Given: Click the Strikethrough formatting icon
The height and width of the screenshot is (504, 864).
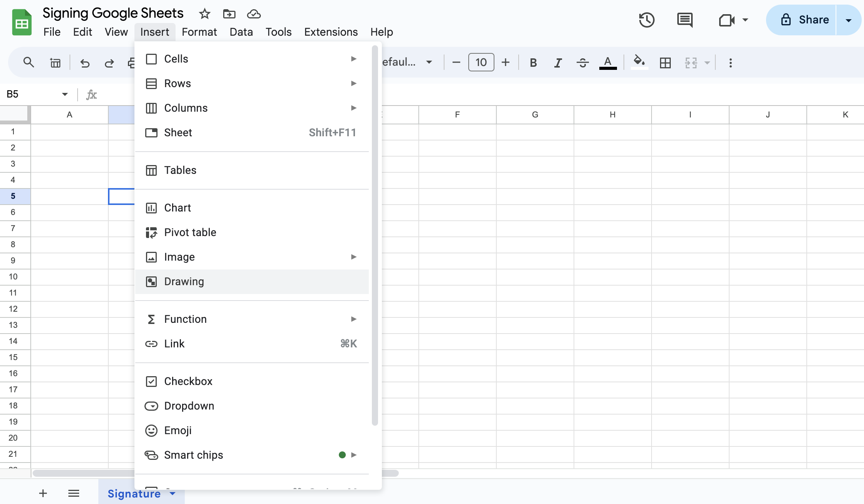Looking at the screenshot, I should [x=581, y=63].
